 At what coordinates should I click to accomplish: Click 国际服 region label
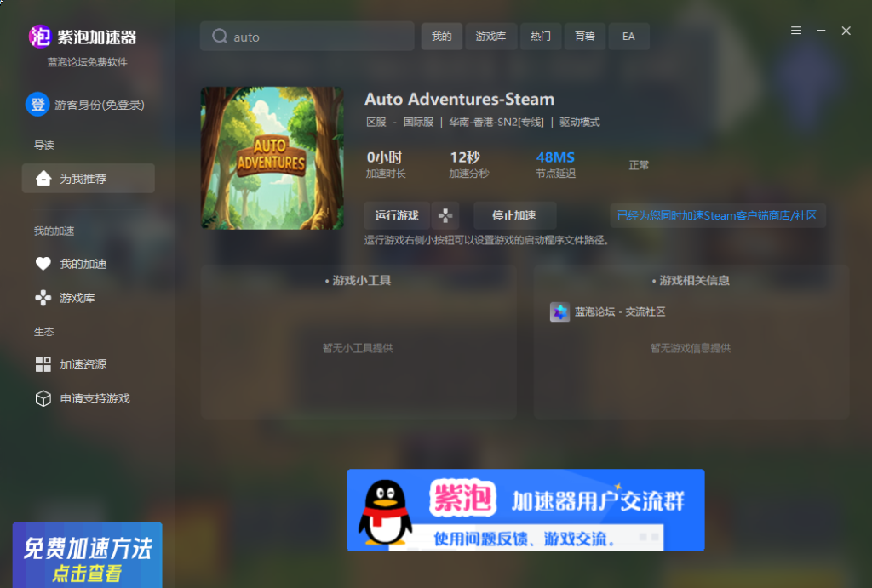point(418,123)
